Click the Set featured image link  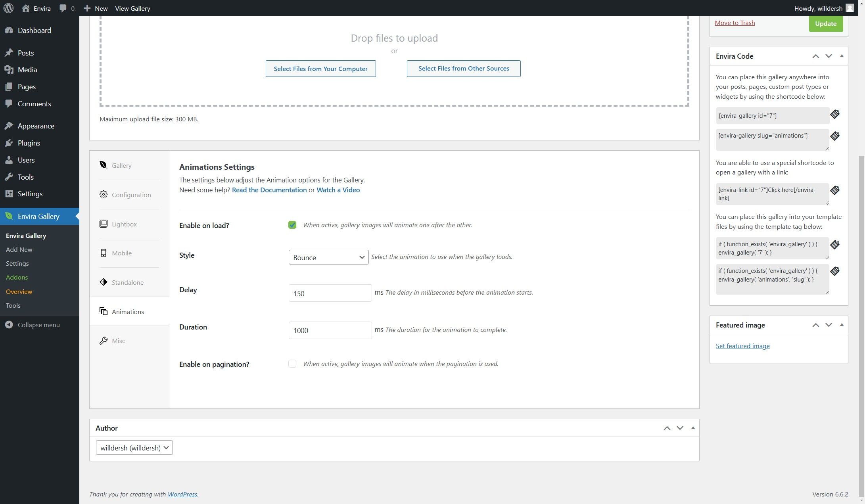(742, 346)
